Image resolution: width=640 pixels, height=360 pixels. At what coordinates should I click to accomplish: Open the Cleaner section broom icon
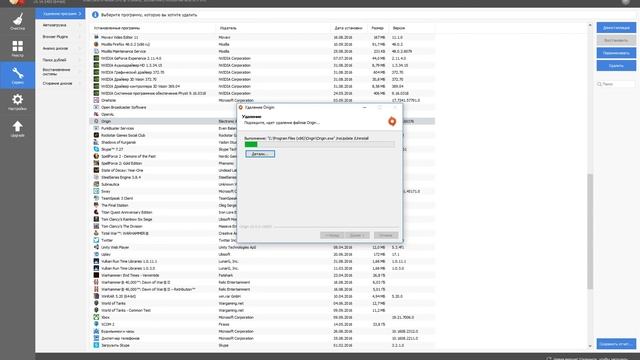tap(18, 19)
